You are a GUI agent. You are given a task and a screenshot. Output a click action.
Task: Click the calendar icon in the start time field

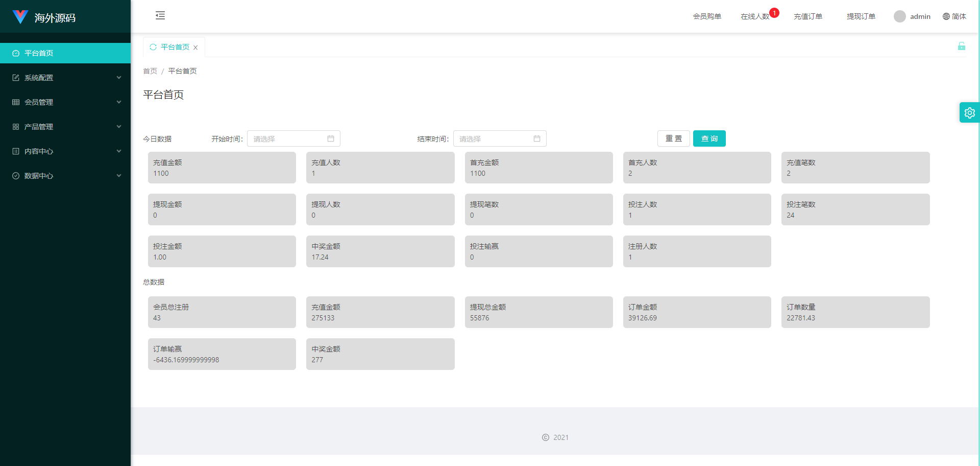pos(331,138)
